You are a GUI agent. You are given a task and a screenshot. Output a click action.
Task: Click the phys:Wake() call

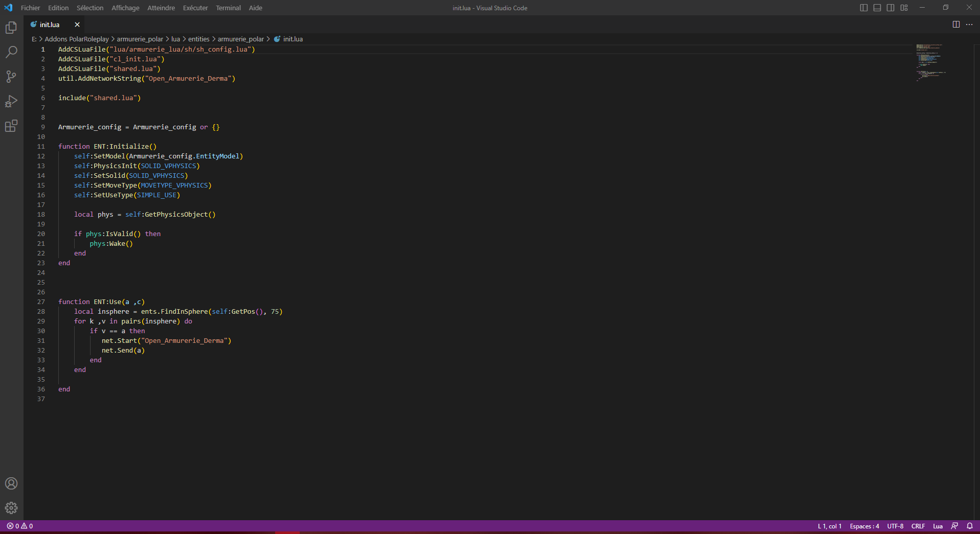coord(111,243)
